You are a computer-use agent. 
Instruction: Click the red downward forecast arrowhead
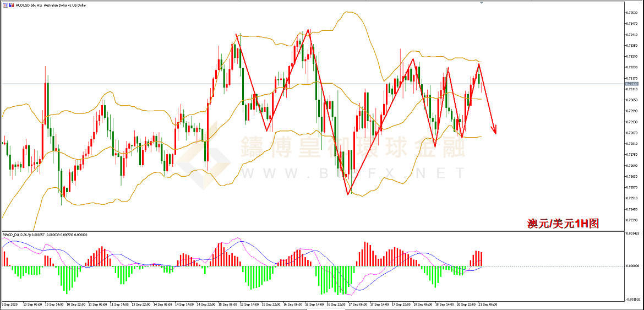[495, 130]
